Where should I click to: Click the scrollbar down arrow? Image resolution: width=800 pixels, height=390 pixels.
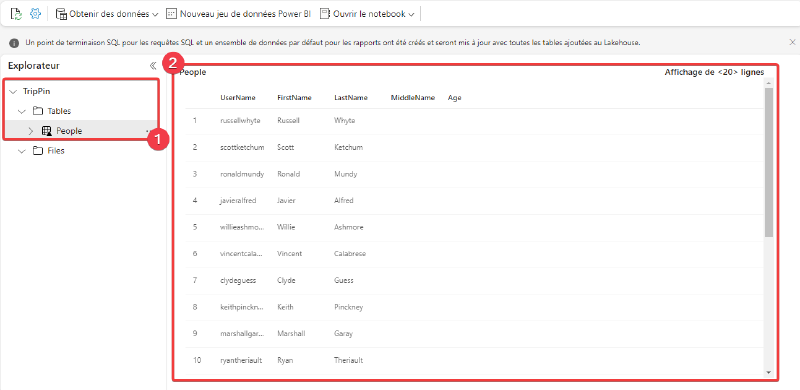(769, 373)
